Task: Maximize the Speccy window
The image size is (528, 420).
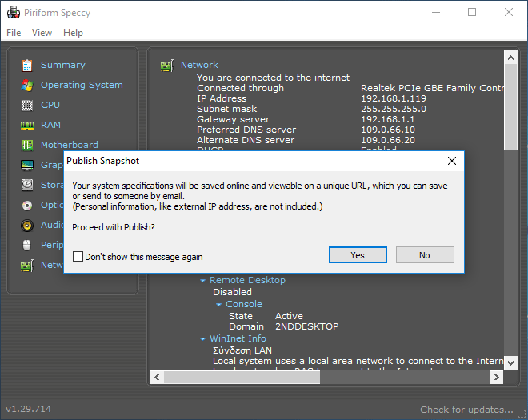Action: tap(472, 13)
